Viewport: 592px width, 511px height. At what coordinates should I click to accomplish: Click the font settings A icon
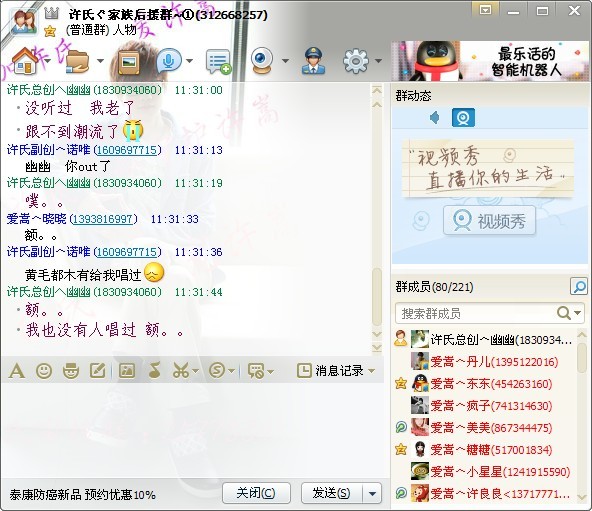(x=17, y=371)
